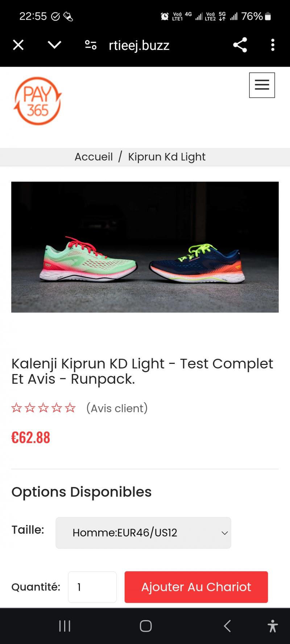
Task: Focus the Quantité input field
Action: tap(92, 587)
